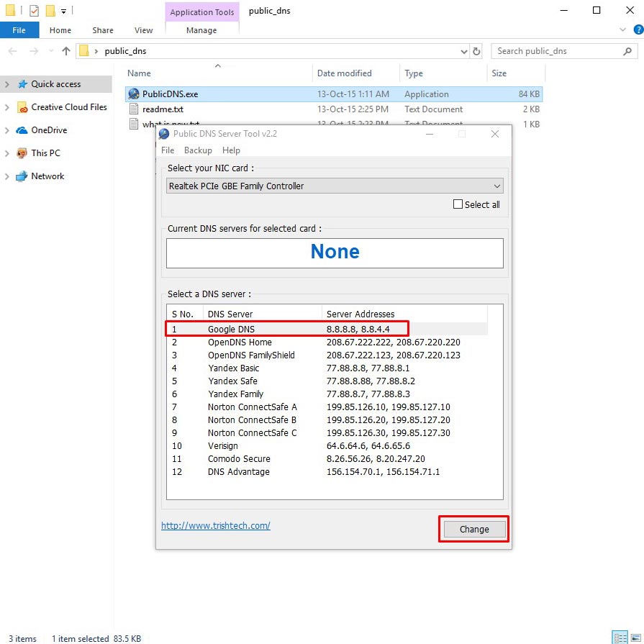Enable the Select all checkbox
Screen dimensions: 644x644
pyautogui.click(x=458, y=204)
